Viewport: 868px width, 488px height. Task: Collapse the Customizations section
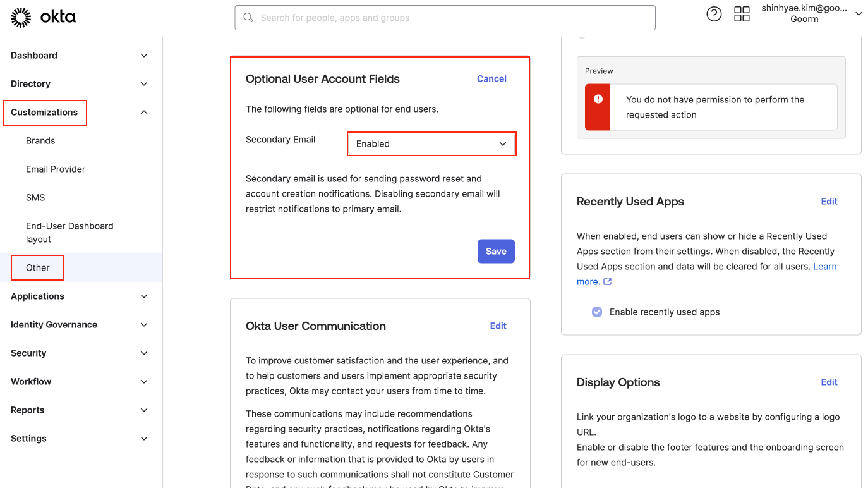coord(144,113)
